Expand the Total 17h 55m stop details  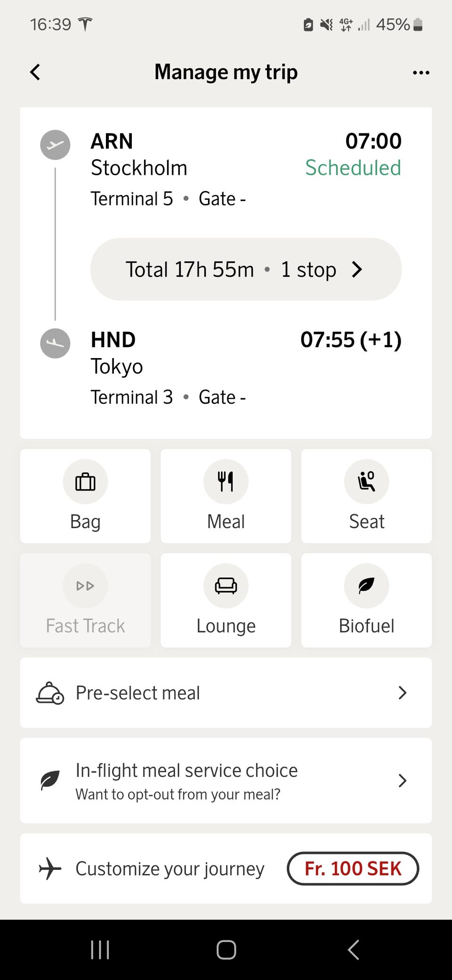tap(246, 269)
